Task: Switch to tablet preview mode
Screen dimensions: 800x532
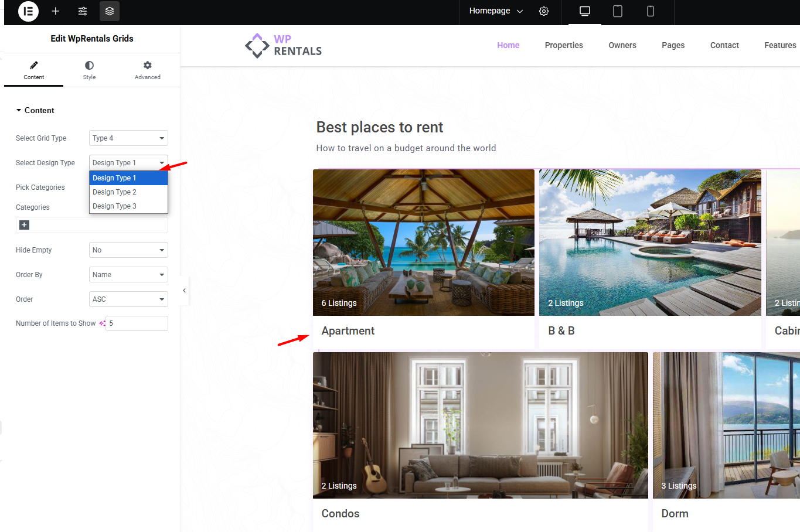Action: 617,11
